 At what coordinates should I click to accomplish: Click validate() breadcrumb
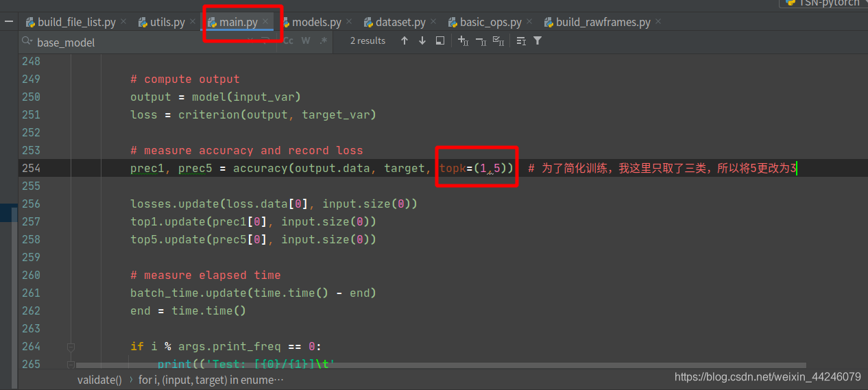tap(99, 379)
